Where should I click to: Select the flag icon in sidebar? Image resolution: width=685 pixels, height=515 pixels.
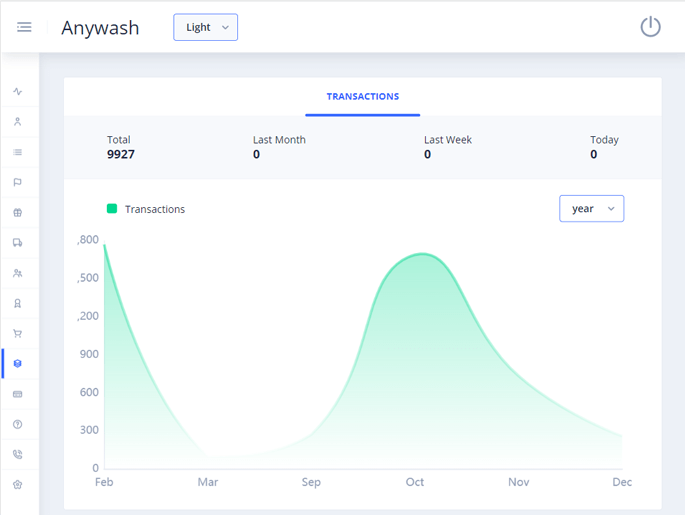click(x=18, y=183)
